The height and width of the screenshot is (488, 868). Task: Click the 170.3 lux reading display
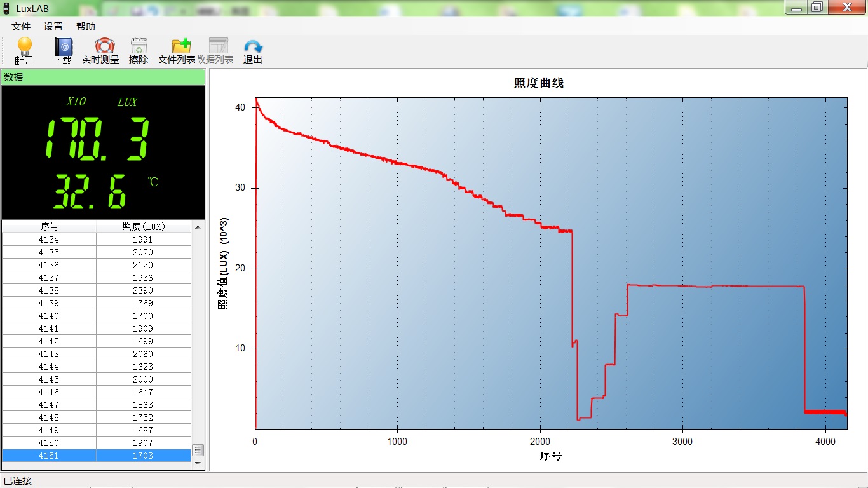[x=98, y=139]
